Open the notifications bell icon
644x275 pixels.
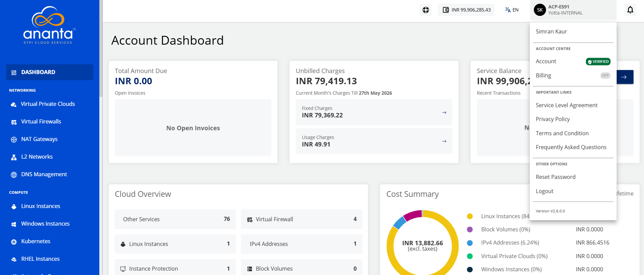pos(630,10)
